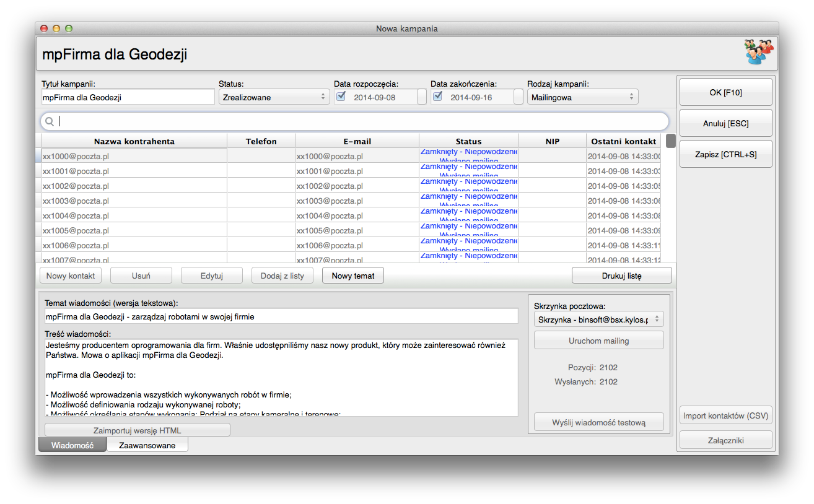814x504 pixels.
Task: Open calendar picker beside end date 2014-09-16
Action: (519, 97)
